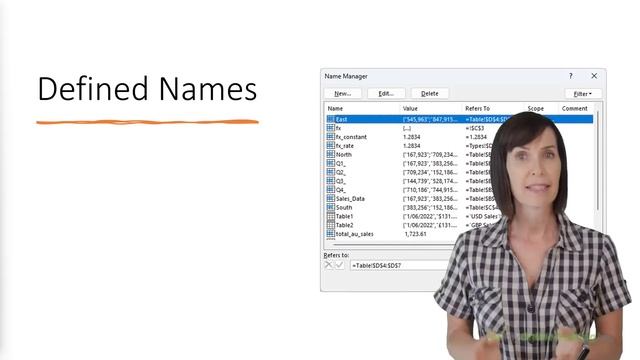Click the icon beside fx_rate
640x360 pixels.
pyautogui.click(x=331, y=145)
